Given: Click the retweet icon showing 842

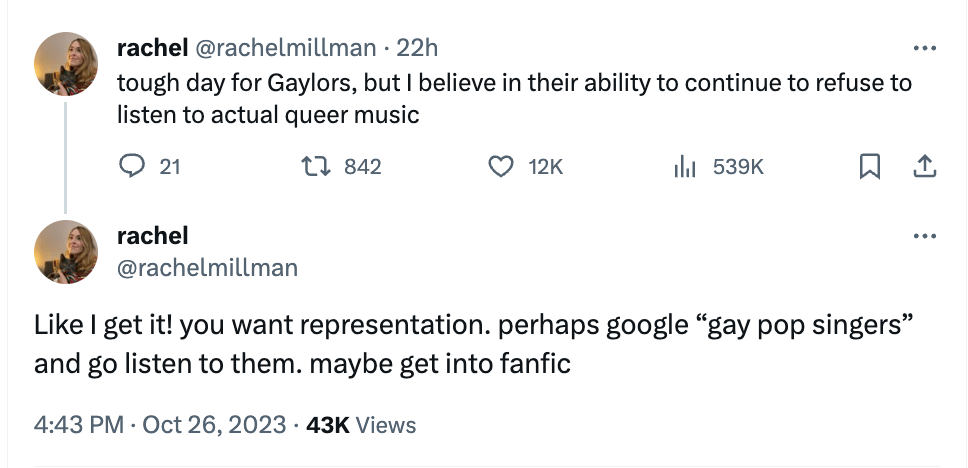Looking at the screenshot, I should (315, 167).
